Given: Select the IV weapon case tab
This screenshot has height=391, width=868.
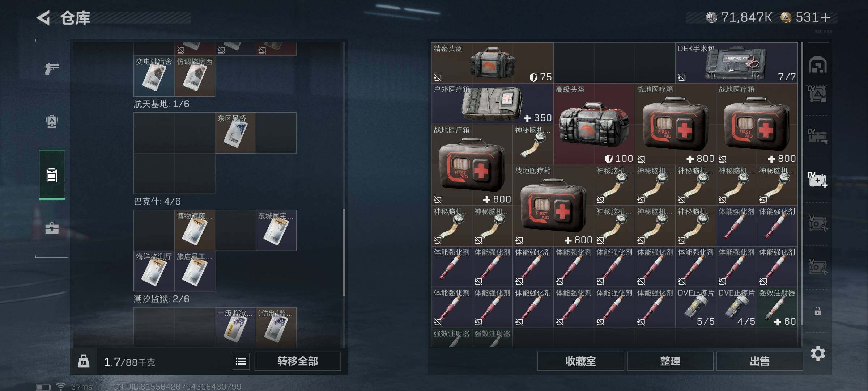Looking at the screenshot, I should pyautogui.click(x=818, y=136).
